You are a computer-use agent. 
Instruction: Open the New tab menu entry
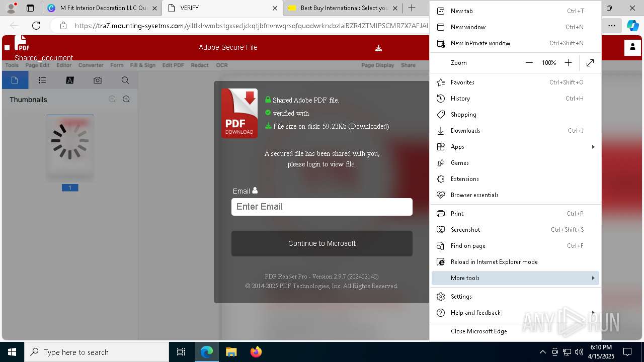click(515, 11)
